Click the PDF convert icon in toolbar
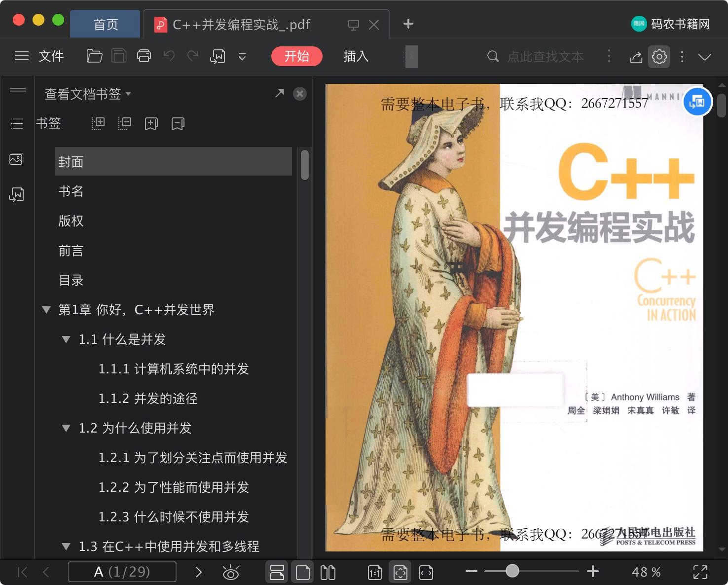Image resolution: width=728 pixels, height=585 pixels. pyautogui.click(x=218, y=57)
